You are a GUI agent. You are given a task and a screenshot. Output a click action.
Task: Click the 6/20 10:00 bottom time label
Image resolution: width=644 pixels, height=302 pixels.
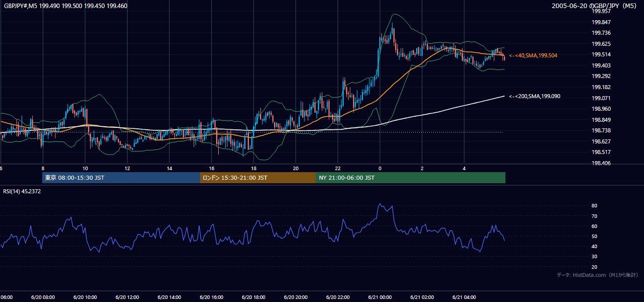[85, 297]
